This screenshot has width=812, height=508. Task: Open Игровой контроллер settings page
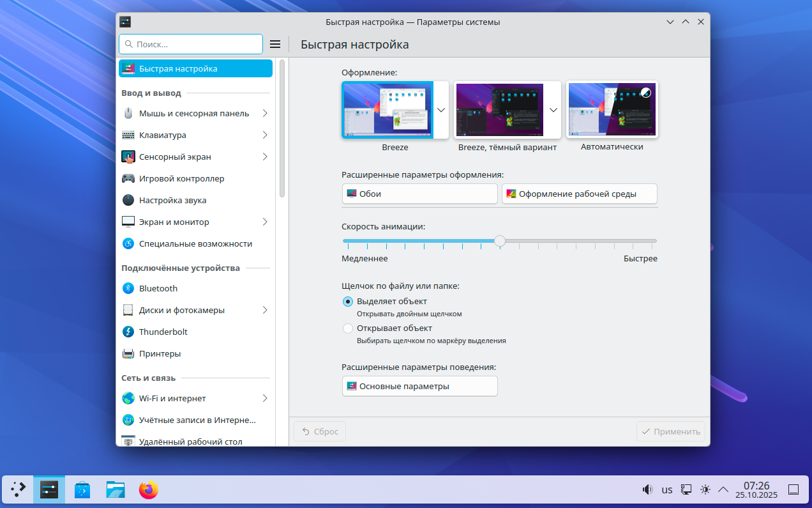pyautogui.click(x=195, y=178)
